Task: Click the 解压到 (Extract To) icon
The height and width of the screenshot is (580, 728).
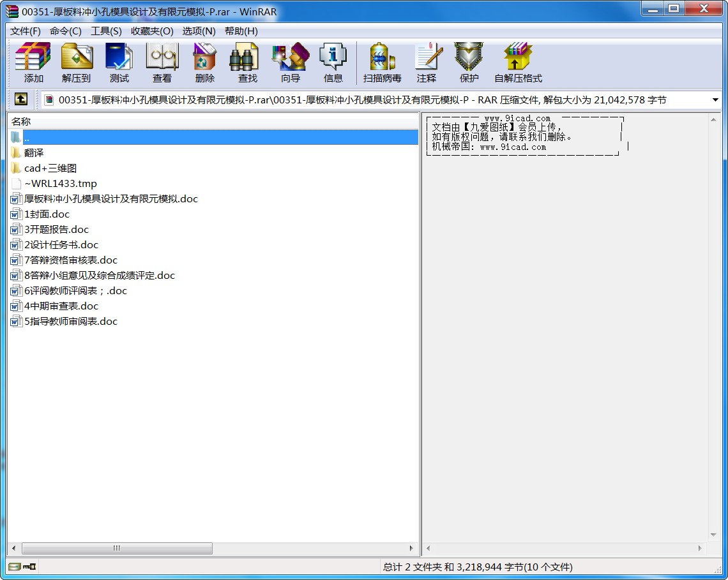Action: pos(76,63)
